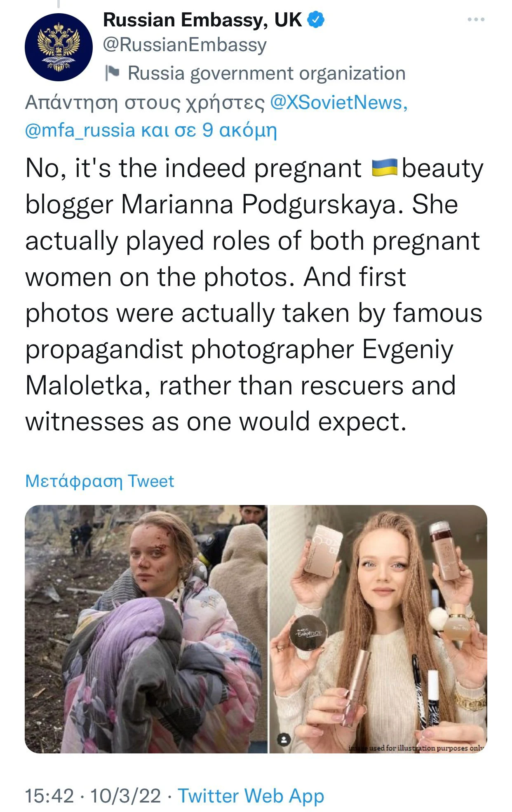Open the Russian Embassy profile avatar
The height and width of the screenshot is (812, 512).
(x=58, y=47)
